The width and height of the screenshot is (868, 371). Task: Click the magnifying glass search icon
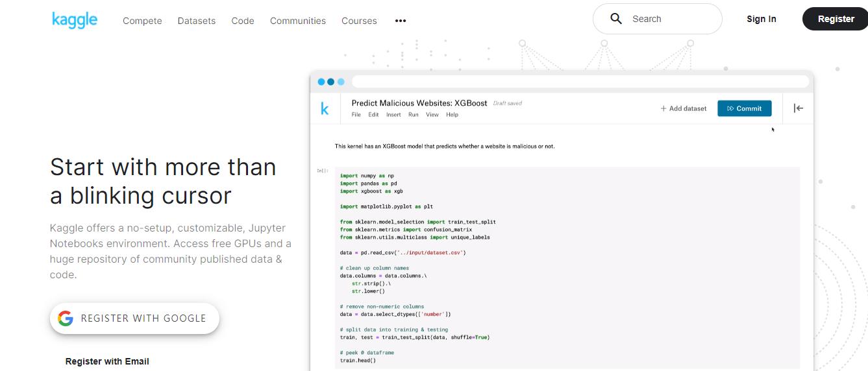616,19
